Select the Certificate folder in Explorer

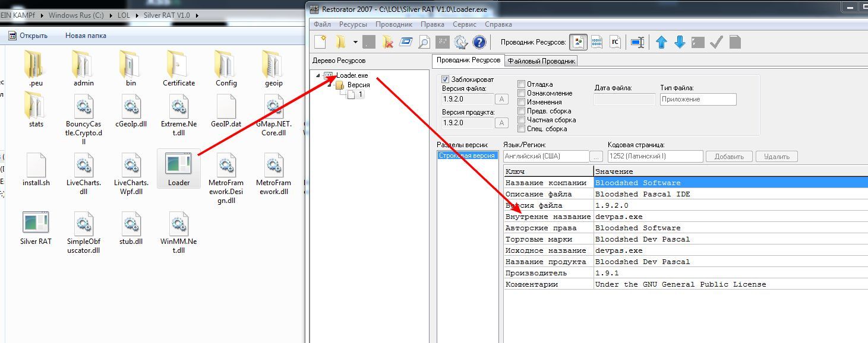pos(179,68)
